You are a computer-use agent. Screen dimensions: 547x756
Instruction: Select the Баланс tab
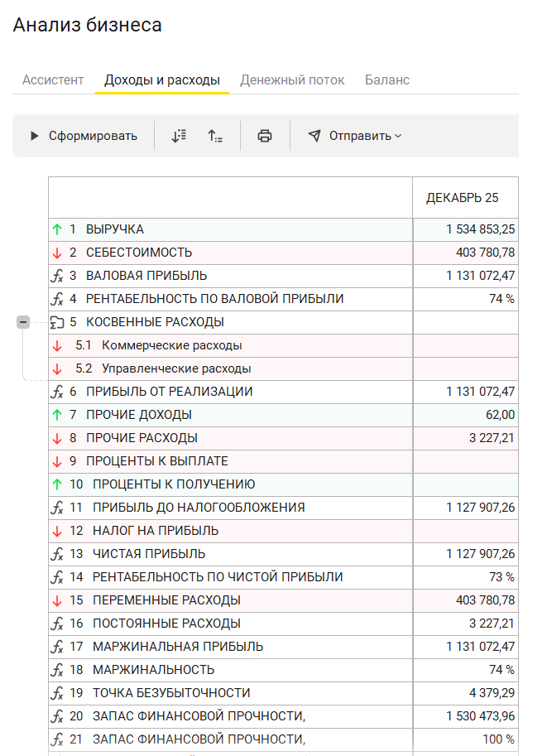tap(387, 80)
